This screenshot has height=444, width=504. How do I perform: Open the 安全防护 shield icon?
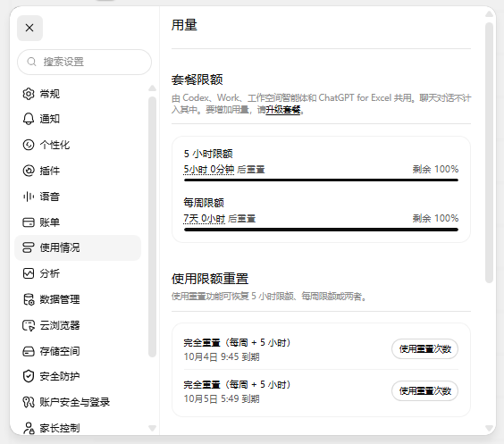[x=29, y=376]
